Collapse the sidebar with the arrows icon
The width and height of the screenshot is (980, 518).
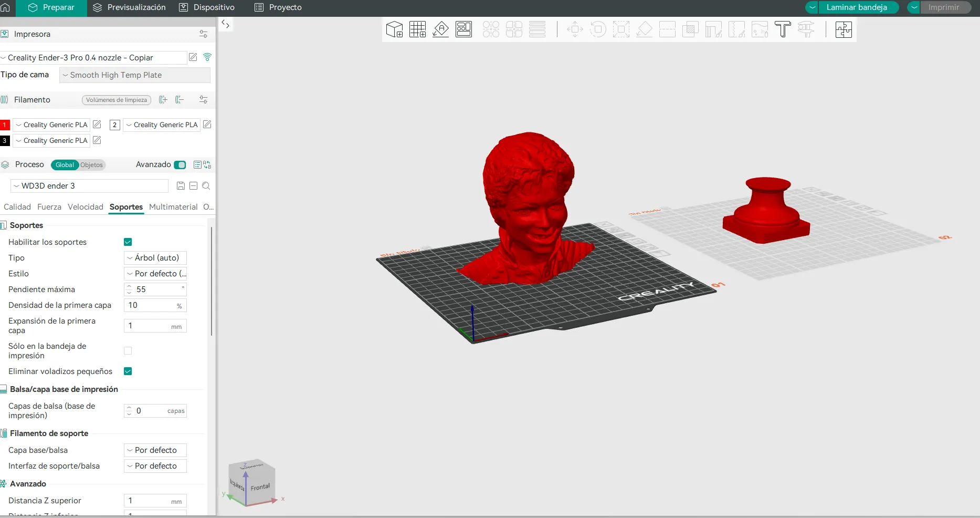[226, 24]
